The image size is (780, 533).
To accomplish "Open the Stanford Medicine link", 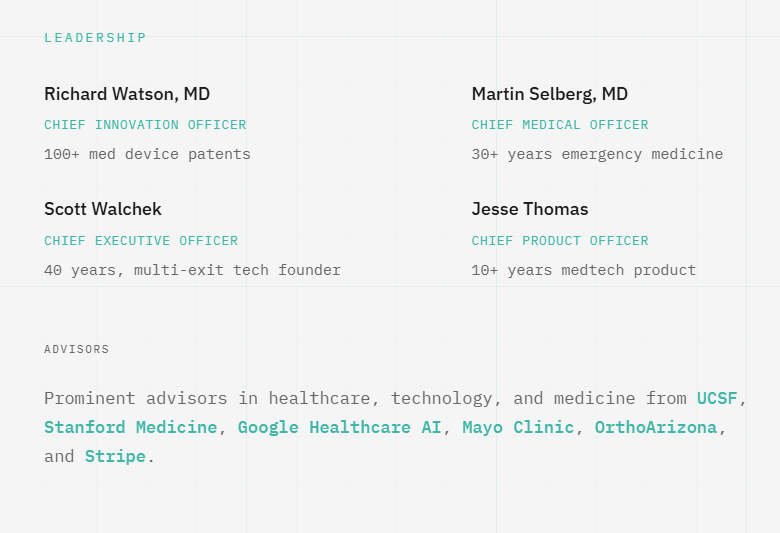I will [x=130, y=427].
